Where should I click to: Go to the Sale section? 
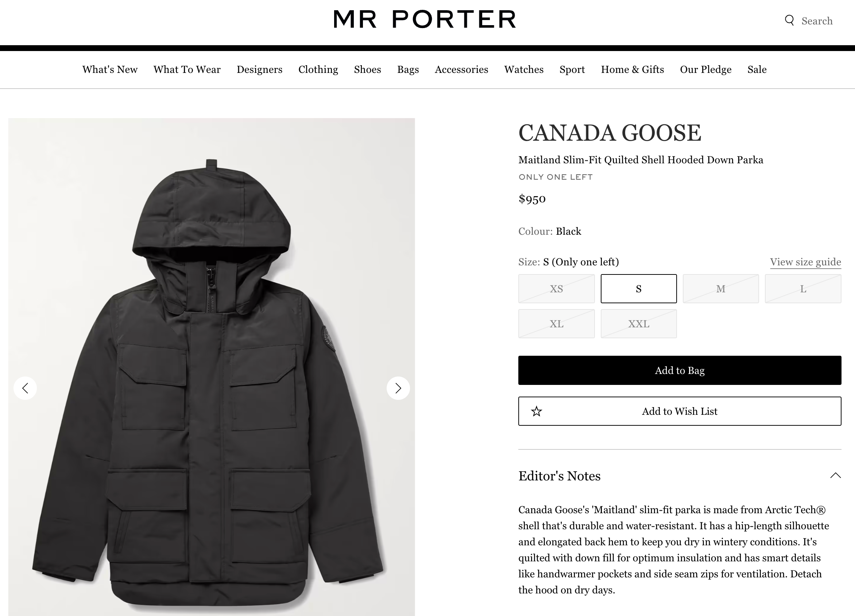pyautogui.click(x=757, y=69)
